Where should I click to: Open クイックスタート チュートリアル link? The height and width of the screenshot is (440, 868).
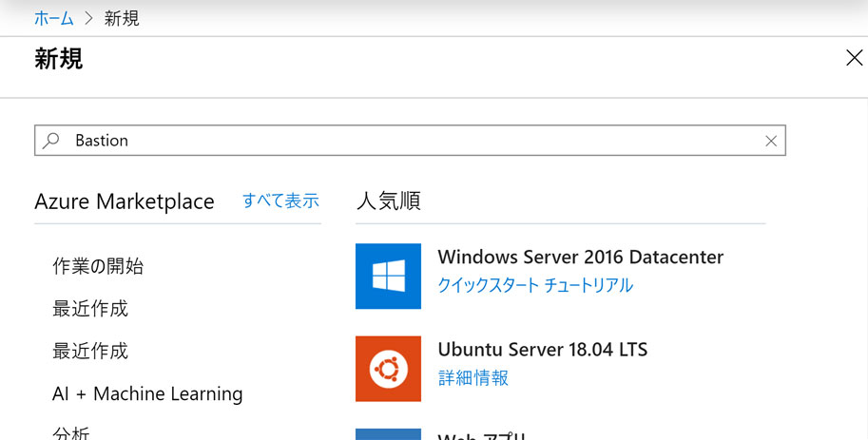tap(535, 285)
